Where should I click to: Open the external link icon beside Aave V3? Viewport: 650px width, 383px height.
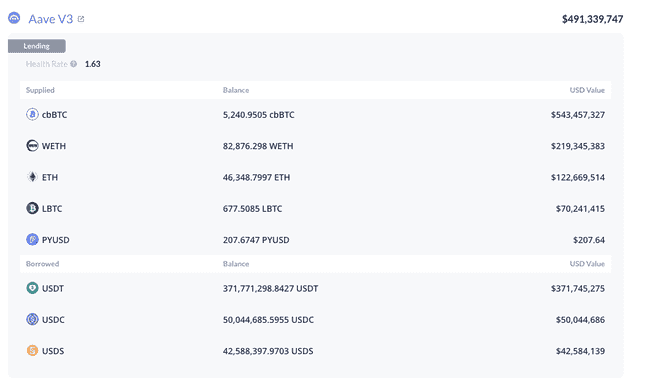[81, 19]
